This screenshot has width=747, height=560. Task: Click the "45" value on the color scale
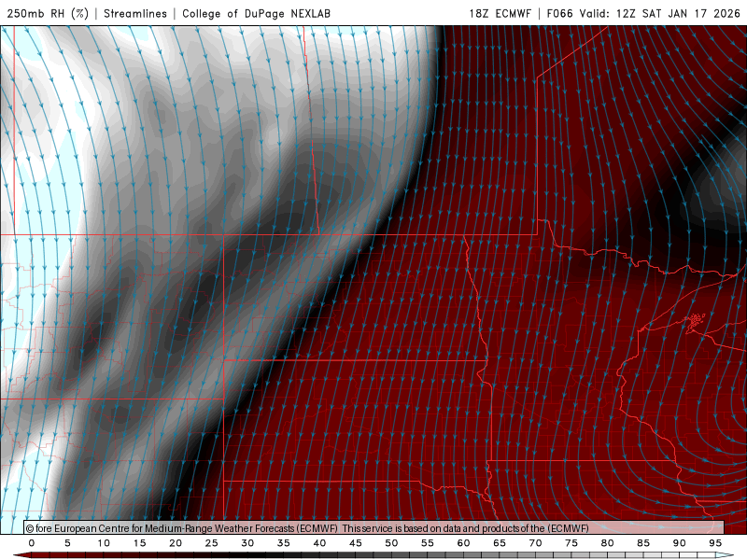click(356, 543)
